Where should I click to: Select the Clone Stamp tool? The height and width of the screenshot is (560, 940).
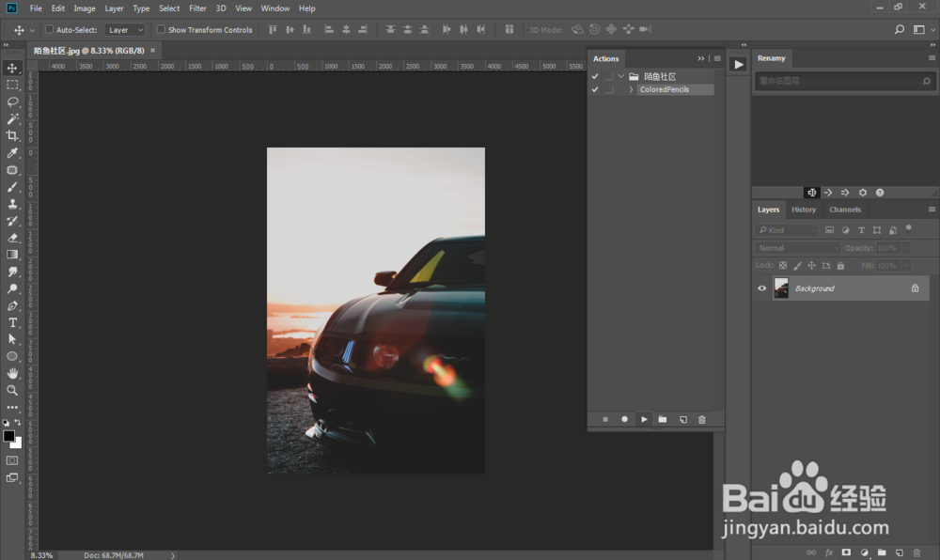12,204
